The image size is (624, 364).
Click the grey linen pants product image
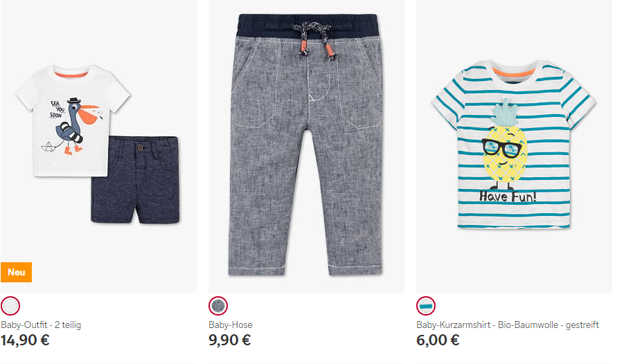(x=306, y=145)
